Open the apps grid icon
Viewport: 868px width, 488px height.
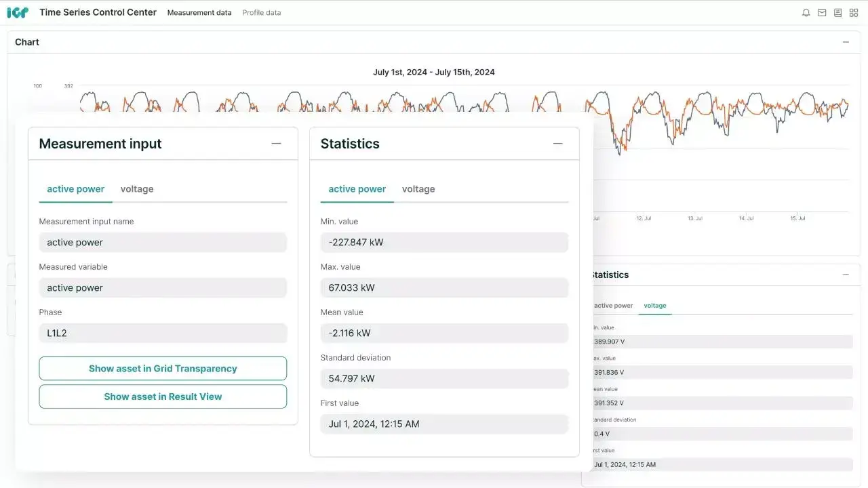854,13
